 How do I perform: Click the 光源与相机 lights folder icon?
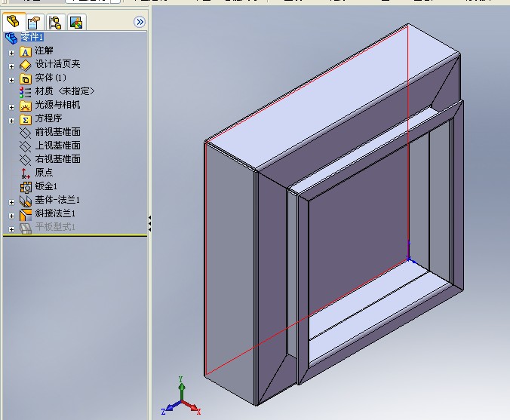[26, 106]
